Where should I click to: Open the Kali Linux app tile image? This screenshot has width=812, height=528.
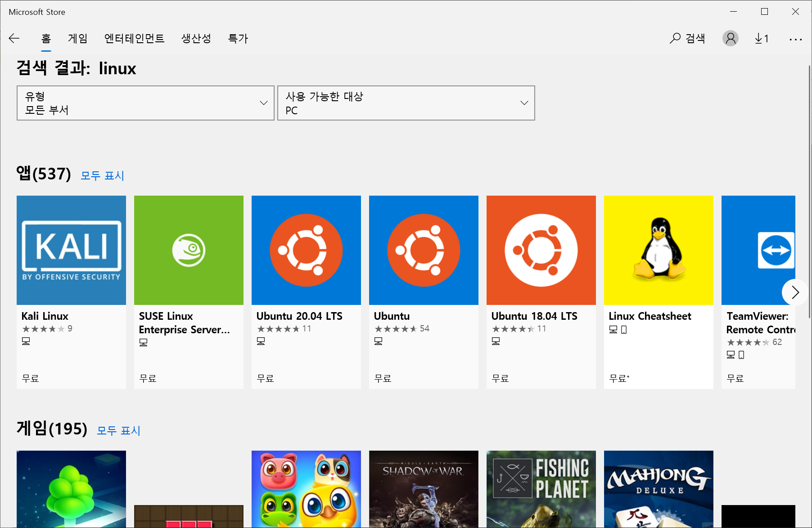coord(71,250)
